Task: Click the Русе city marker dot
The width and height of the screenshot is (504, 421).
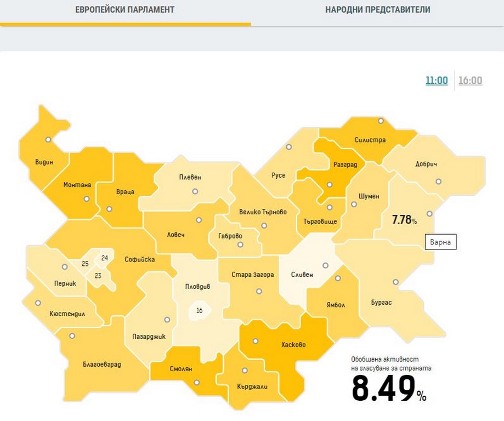Action: (x=288, y=147)
